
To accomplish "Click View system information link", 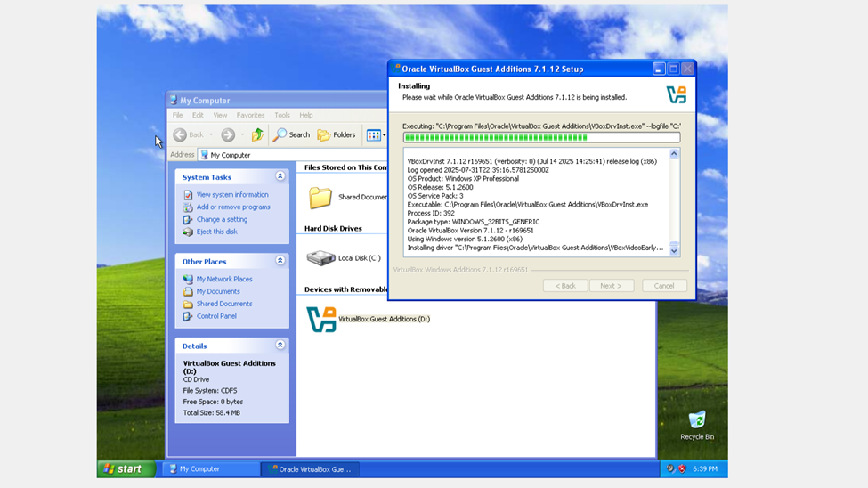I will tap(231, 195).
